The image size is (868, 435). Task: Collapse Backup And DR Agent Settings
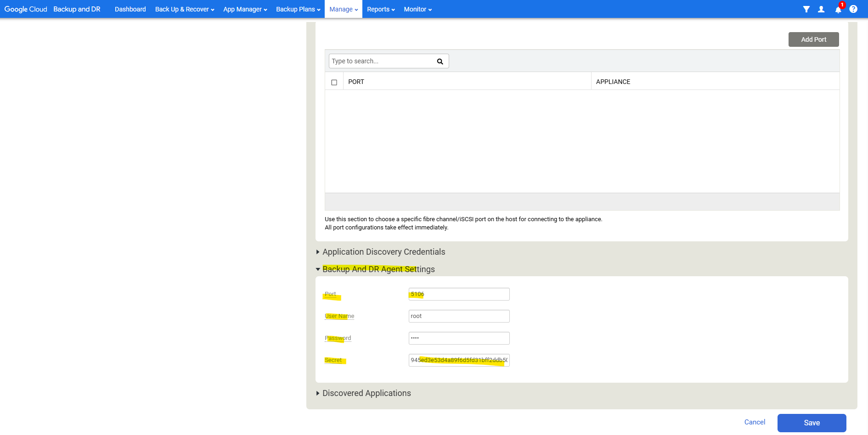[378, 269]
